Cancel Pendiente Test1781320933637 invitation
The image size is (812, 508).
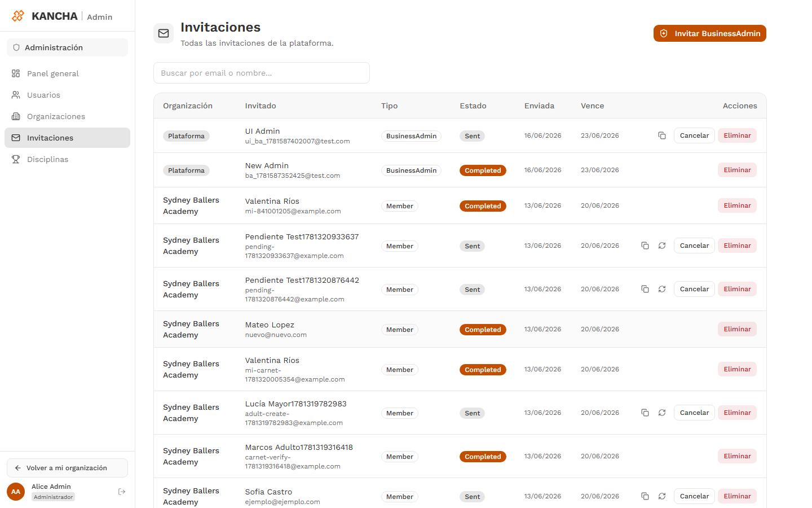click(694, 246)
